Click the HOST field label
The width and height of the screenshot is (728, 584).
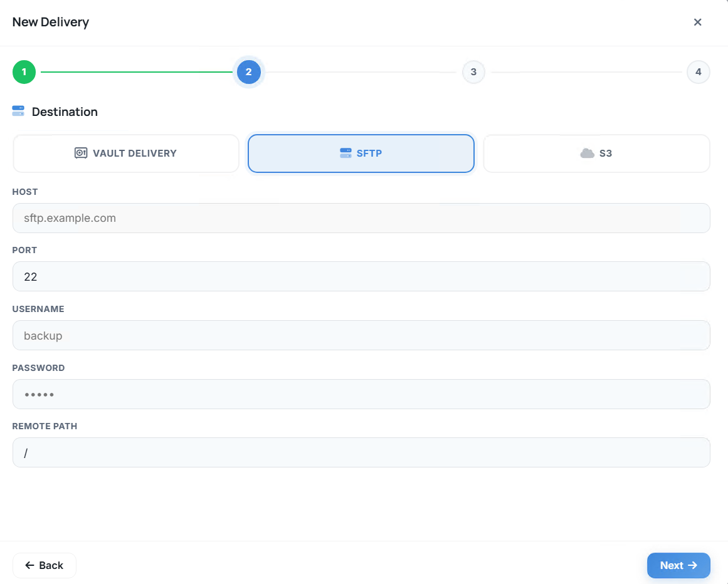(25, 192)
